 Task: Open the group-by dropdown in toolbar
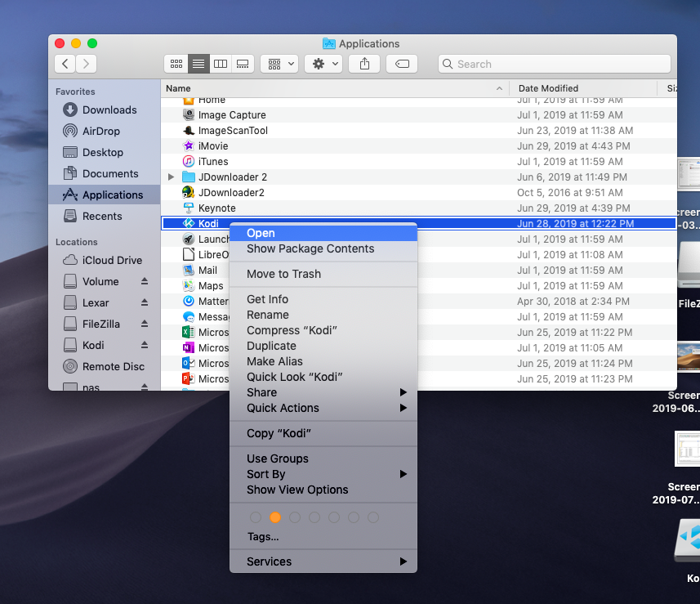click(x=279, y=64)
